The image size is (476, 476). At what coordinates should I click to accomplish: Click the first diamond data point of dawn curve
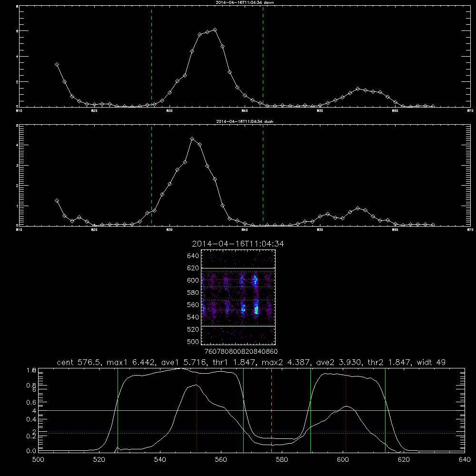click(57, 65)
